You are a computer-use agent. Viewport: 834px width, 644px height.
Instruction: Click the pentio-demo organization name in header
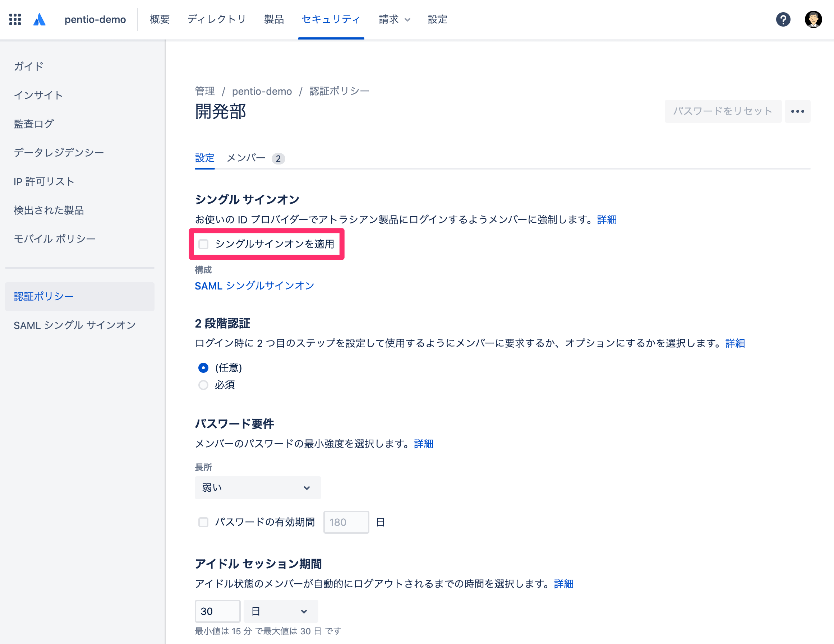coord(95,19)
